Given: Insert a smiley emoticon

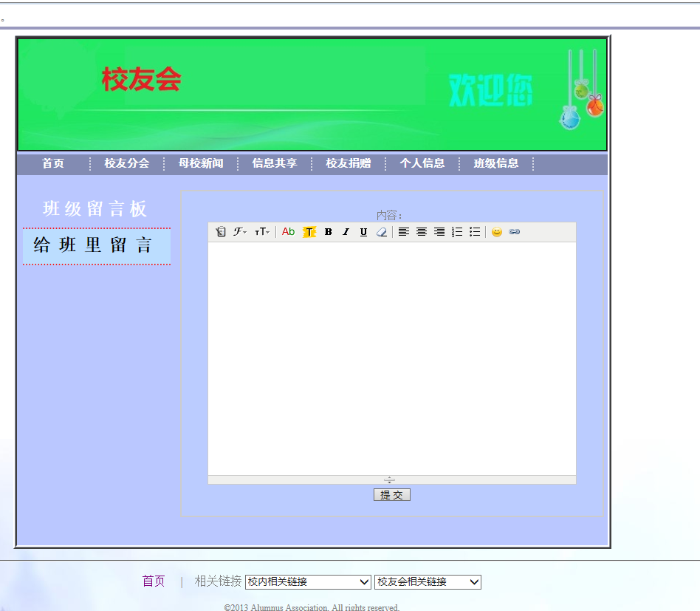Looking at the screenshot, I should [497, 231].
